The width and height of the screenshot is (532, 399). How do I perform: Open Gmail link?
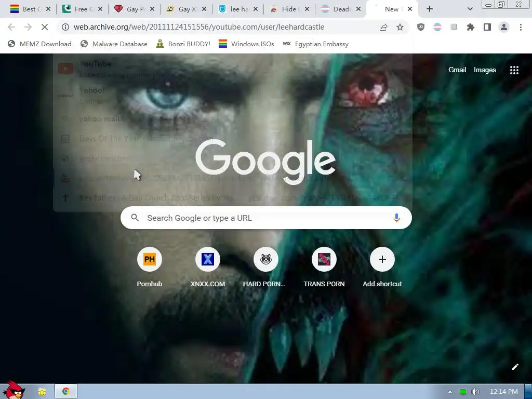pyautogui.click(x=457, y=70)
